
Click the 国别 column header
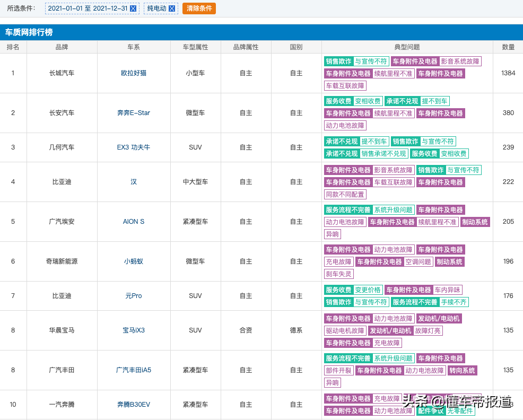click(296, 47)
